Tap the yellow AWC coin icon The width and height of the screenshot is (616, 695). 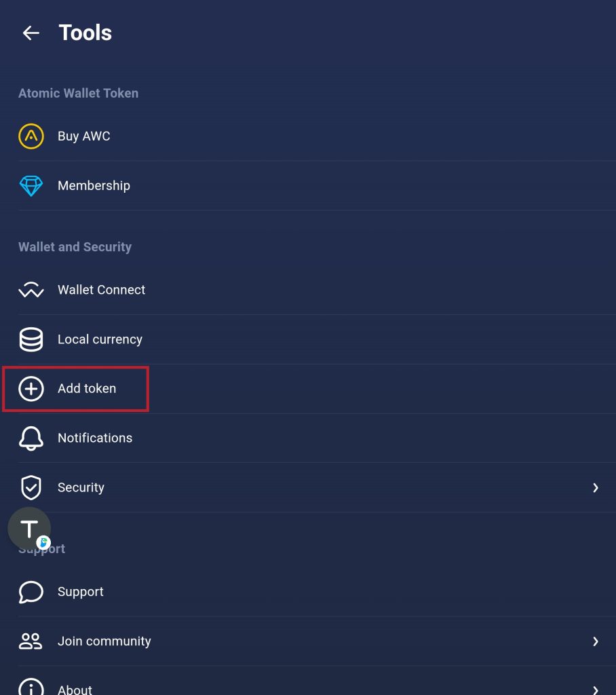[31, 136]
